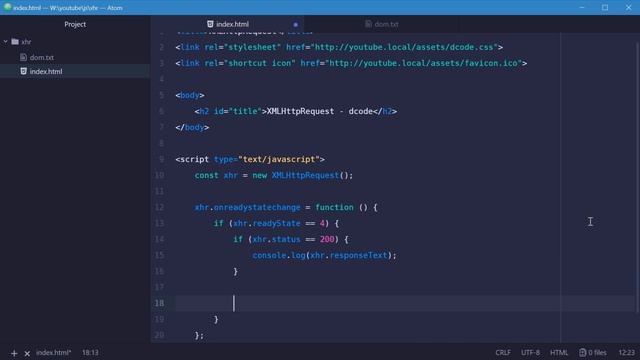Click xhr.status on line 14

pyautogui.click(x=276, y=239)
